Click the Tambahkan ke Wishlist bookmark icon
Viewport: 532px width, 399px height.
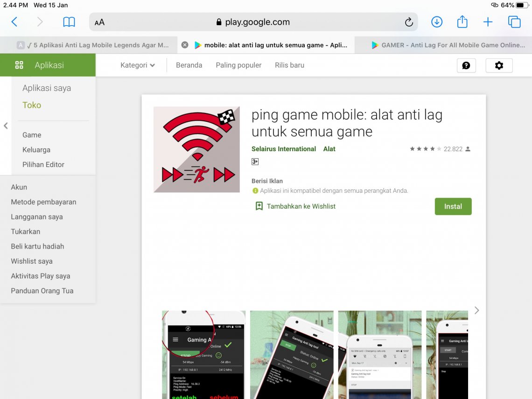point(259,206)
